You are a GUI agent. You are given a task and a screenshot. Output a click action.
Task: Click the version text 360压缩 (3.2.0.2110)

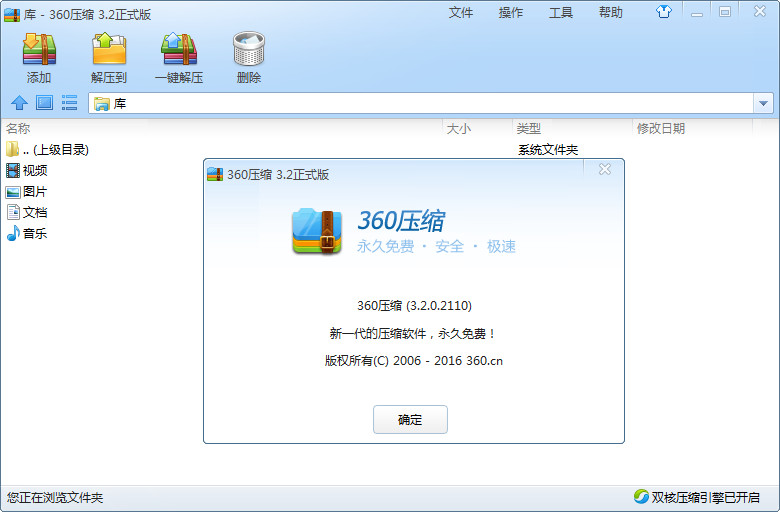[x=414, y=306]
